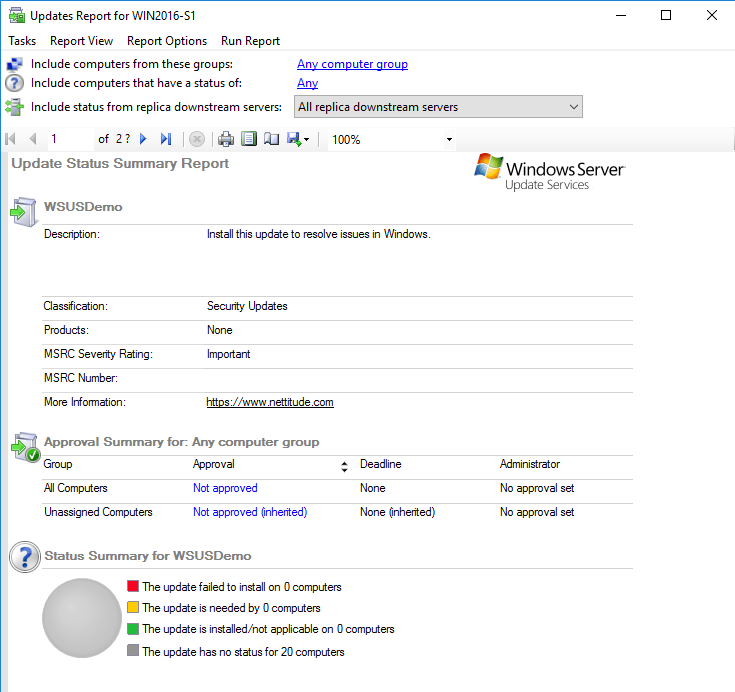Switch to print layout view
The width and height of the screenshot is (735, 692).
[x=249, y=139]
